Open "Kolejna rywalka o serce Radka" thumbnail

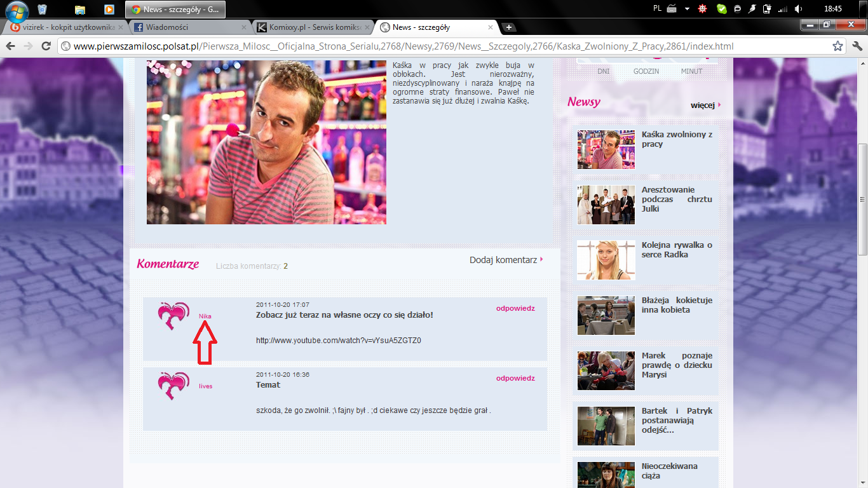point(606,260)
